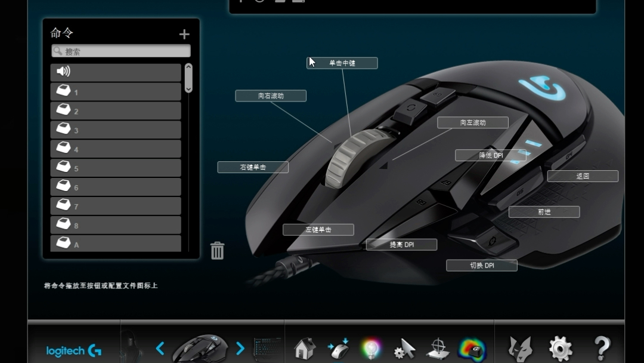Click the customize buttons mouse icon
Screen dimensions: 644x363
[338, 349]
